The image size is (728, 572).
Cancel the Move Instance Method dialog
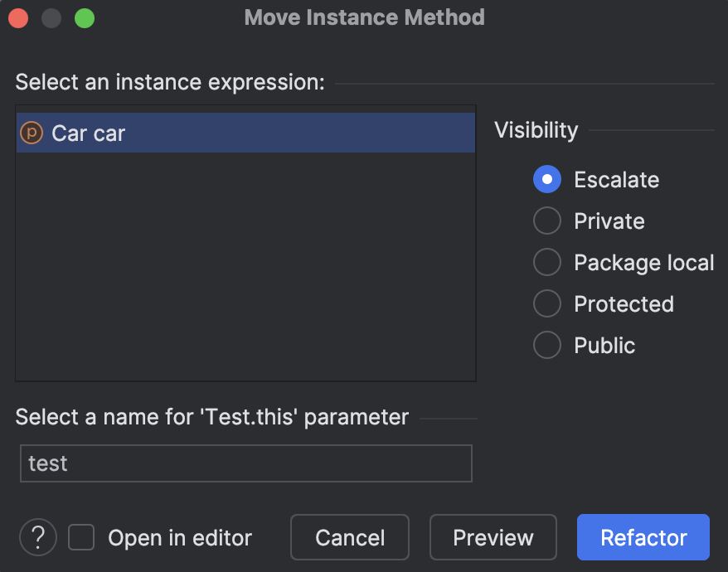point(349,537)
